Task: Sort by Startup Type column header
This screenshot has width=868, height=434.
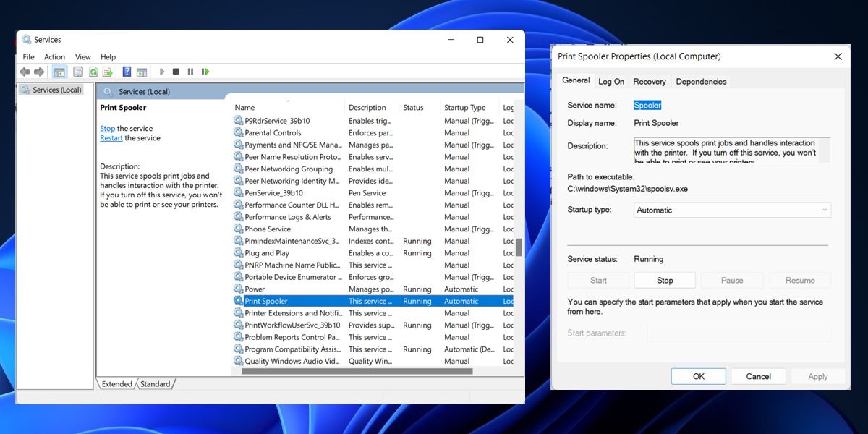Action: (470, 108)
